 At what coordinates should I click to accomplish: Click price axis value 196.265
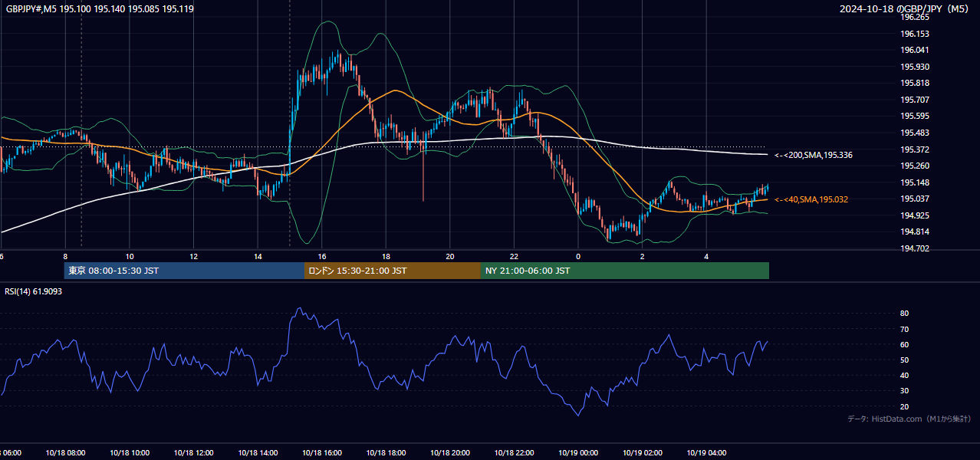pyautogui.click(x=914, y=17)
